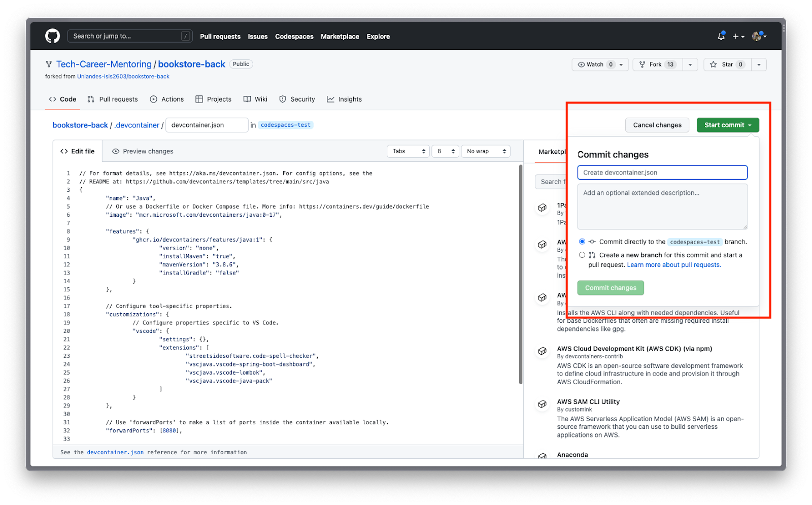Click the codespaces-test branch label

click(286, 125)
